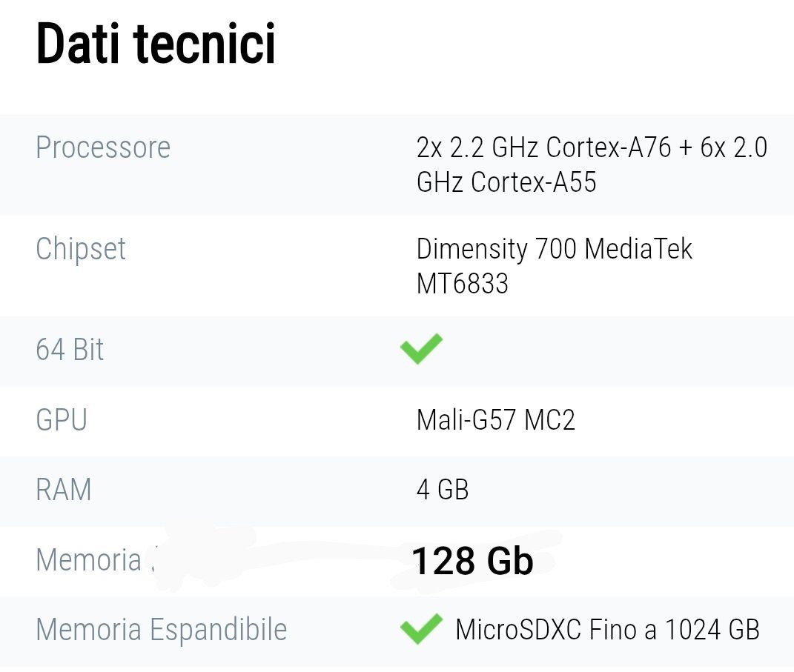Screen dimensions: 794x672
Task: Click the green checkmark beside Memoria Espandibile
Action: click(x=421, y=629)
